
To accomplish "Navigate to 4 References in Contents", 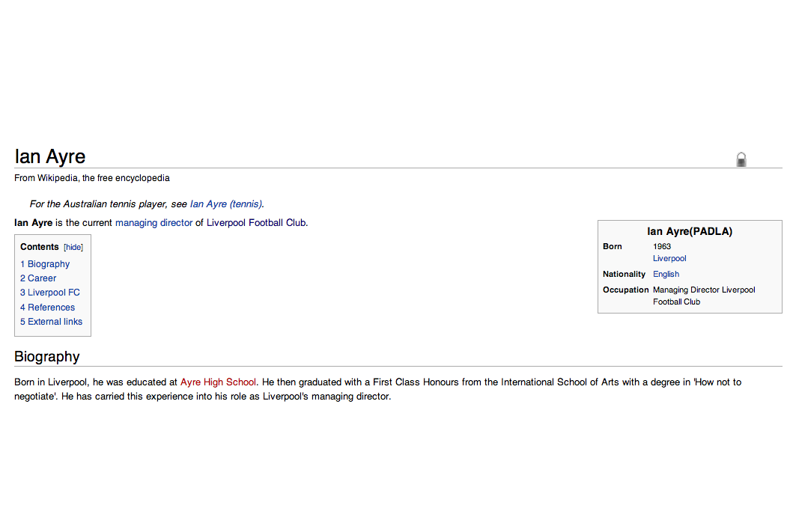I will pyautogui.click(x=48, y=308).
